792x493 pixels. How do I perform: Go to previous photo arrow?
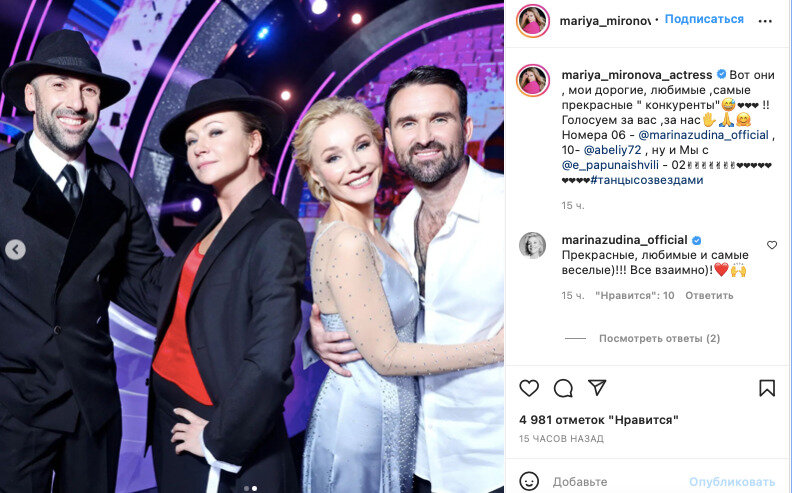pos(15,250)
